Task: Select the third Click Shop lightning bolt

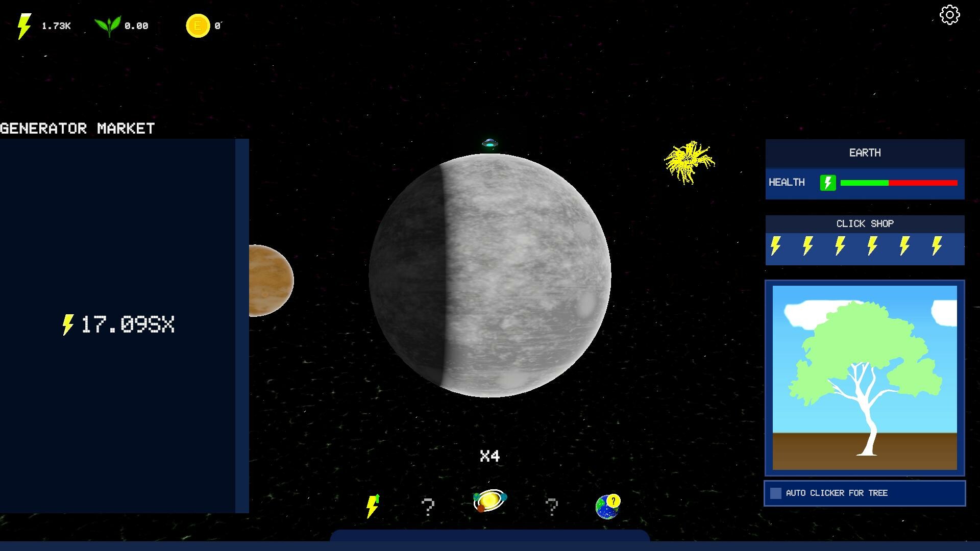Action: click(x=840, y=246)
